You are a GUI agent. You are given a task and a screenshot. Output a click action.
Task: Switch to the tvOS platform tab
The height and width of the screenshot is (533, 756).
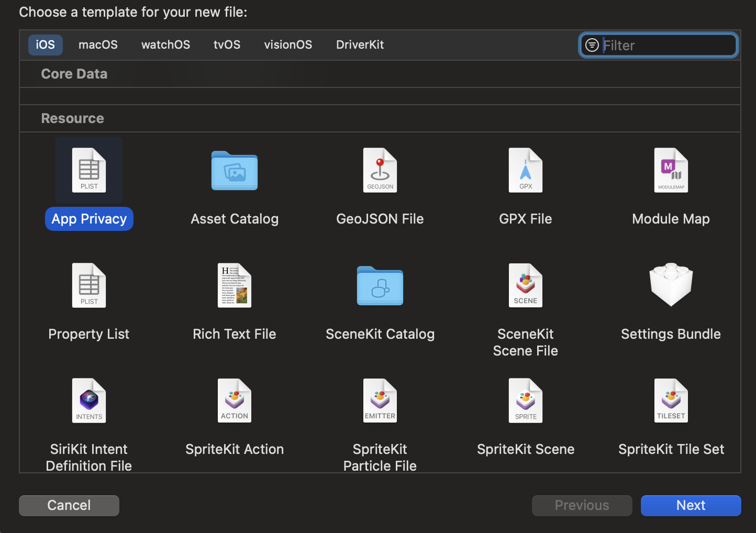[x=227, y=45]
